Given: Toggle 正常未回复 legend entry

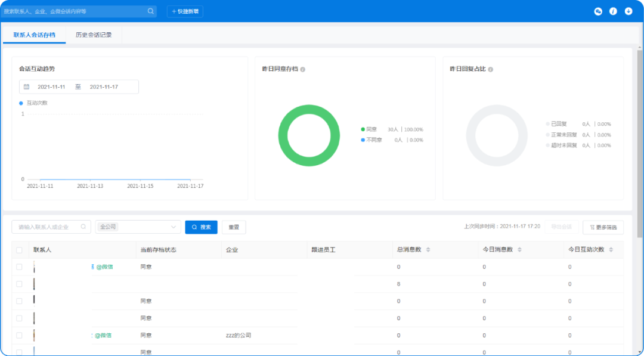Looking at the screenshot, I should (x=562, y=135).
